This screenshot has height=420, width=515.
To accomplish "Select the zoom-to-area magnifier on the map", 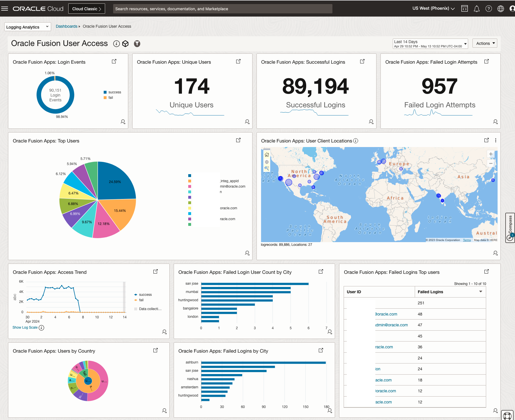I will 266,168.
